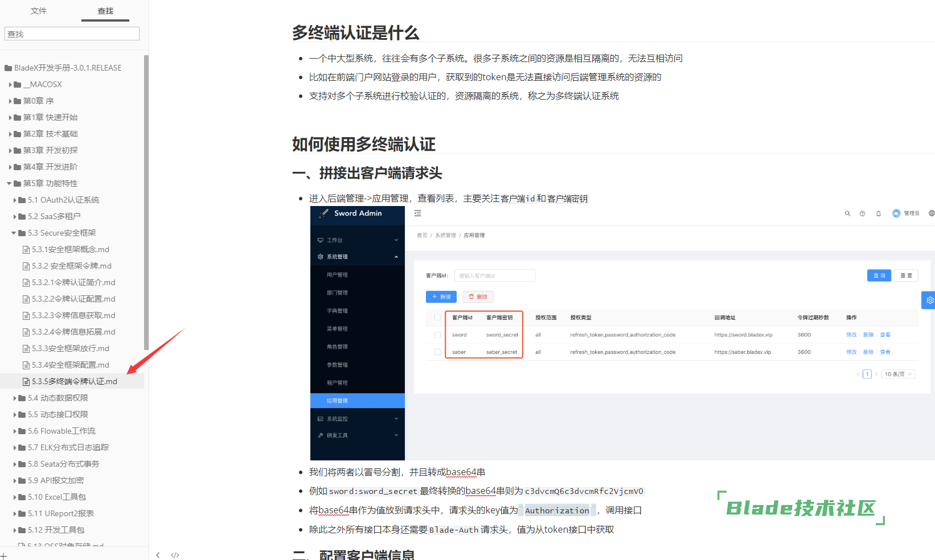Click the red 删除 button above the table
Screen dimensions: 935x560
[478, 297]
